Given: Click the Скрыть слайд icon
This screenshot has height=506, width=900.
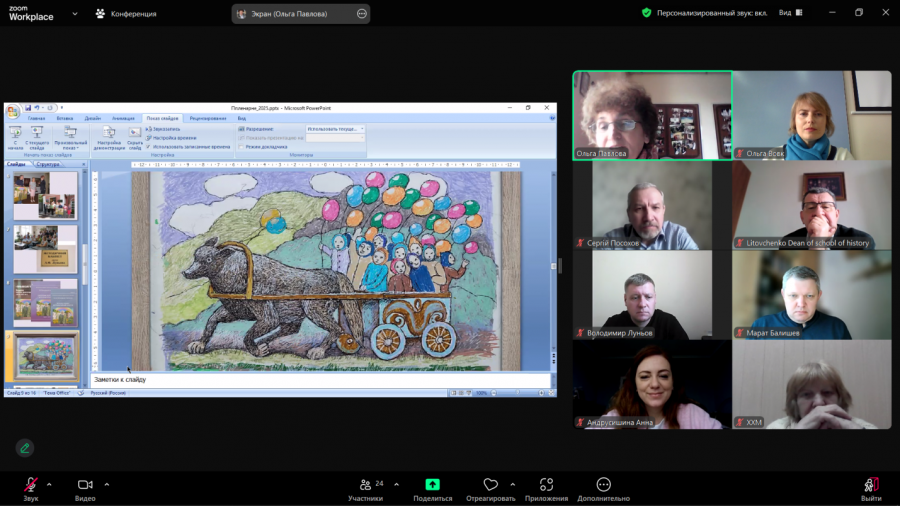Looking at the screenshot, I should 135,133.
